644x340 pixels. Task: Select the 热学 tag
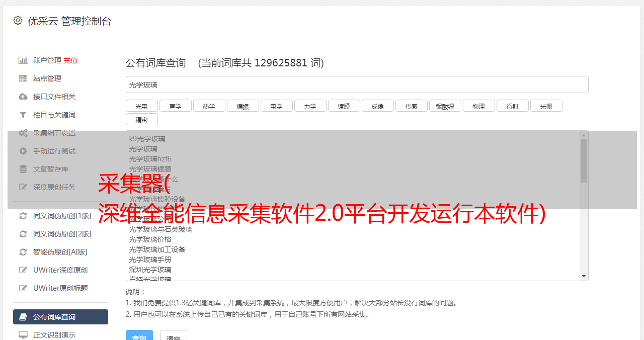coord(209,106)
